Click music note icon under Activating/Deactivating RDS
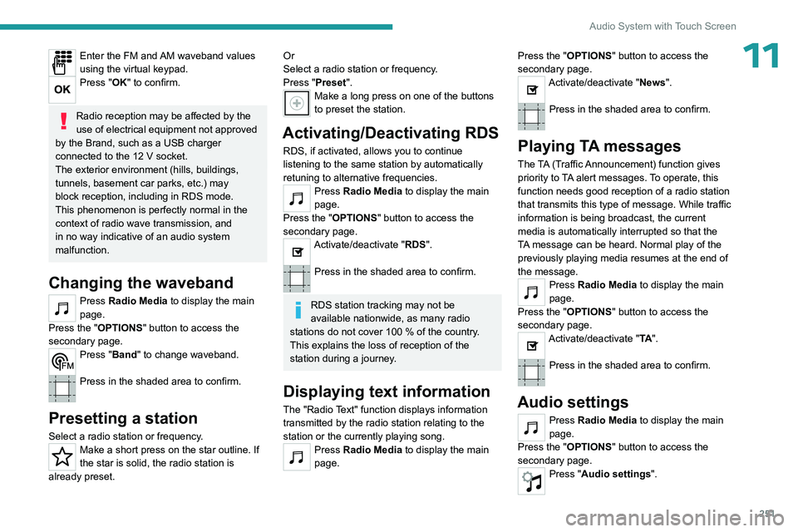The image size is (798, 532). 297,199
